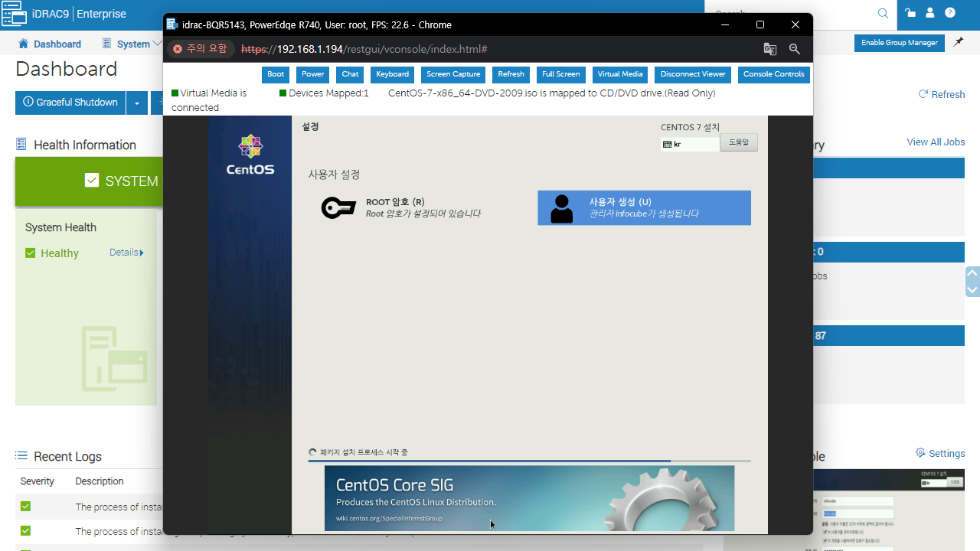Open Graceful Shutdown dropdown arrow

[137, 103]
